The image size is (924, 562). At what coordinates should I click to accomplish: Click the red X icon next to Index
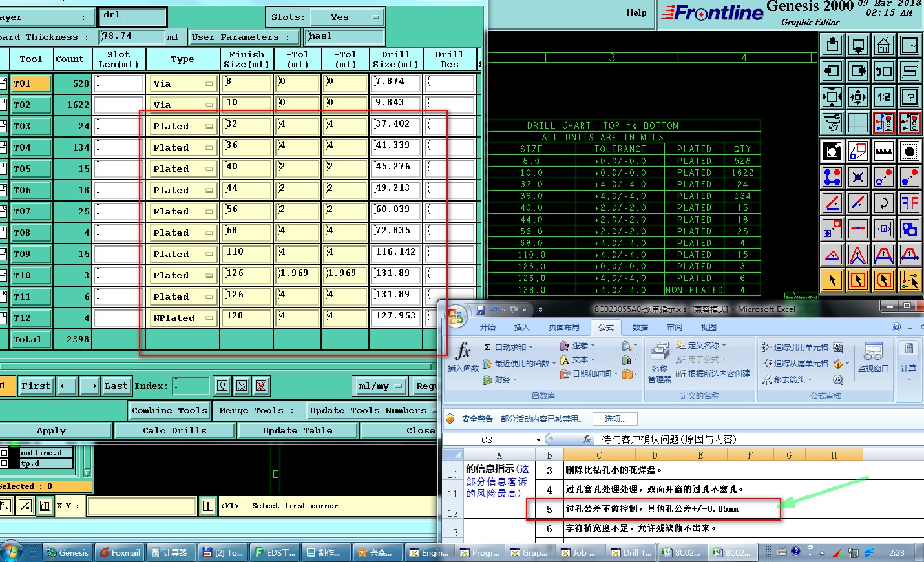261,386
